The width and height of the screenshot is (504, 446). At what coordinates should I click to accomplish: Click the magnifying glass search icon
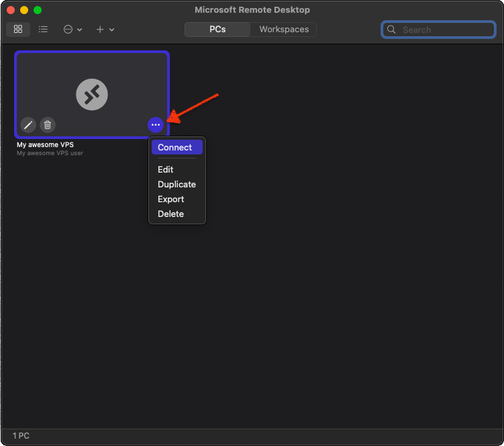pyautogui.click(x=392, y=30)
